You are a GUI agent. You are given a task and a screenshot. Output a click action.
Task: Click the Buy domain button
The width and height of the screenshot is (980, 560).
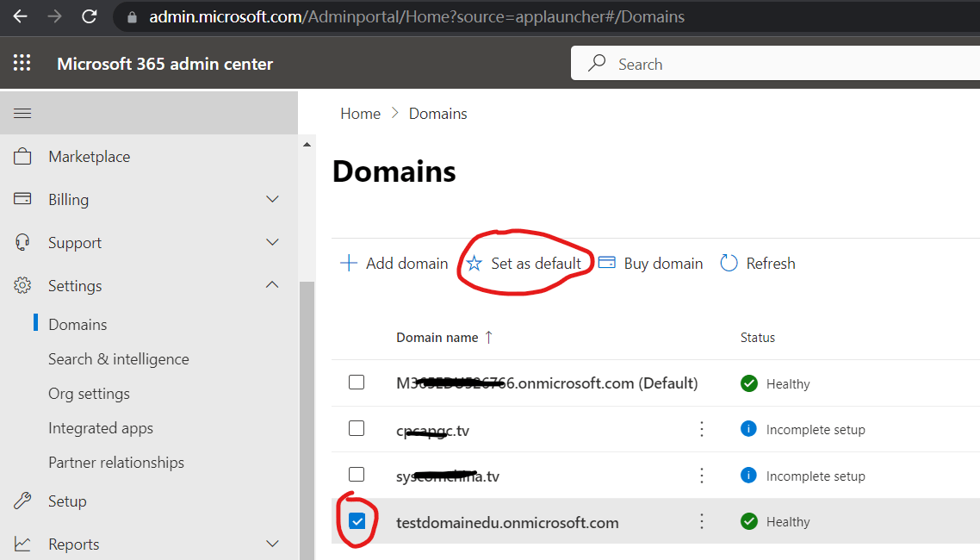651,263
